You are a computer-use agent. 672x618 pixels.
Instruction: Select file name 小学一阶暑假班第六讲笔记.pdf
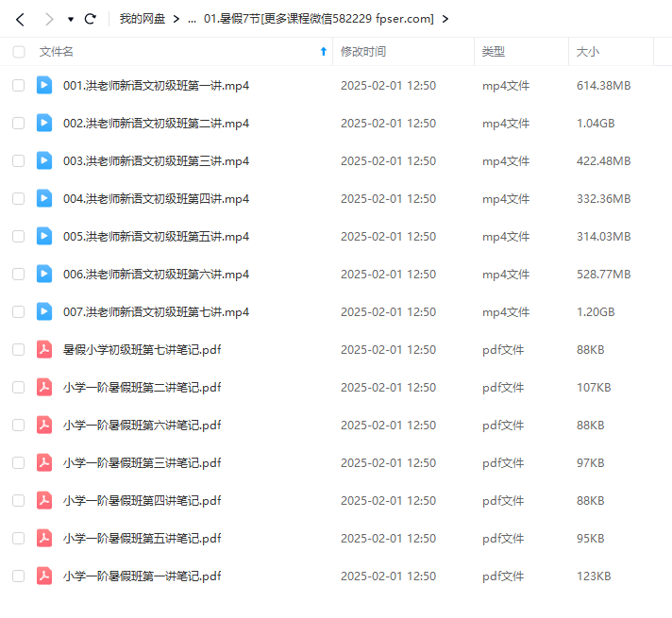tap(142, 426)
